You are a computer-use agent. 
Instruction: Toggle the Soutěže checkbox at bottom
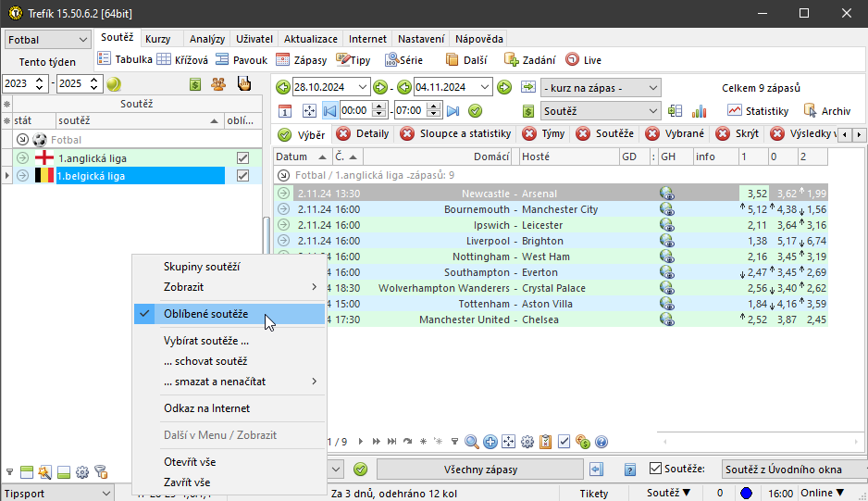(655, 469)
